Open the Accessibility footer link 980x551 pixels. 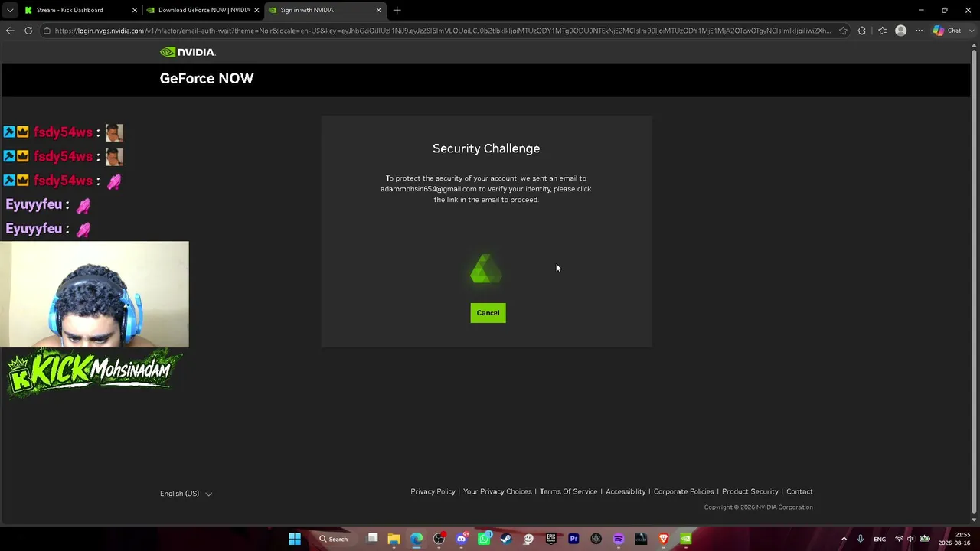tap(626, 491)
